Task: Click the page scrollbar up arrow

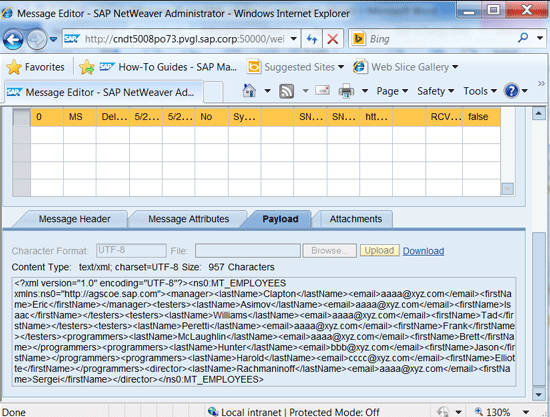Action: 538,113
